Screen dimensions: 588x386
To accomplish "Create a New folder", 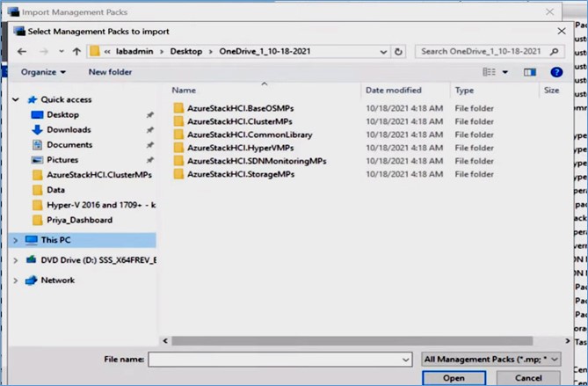I will point(110,72).
